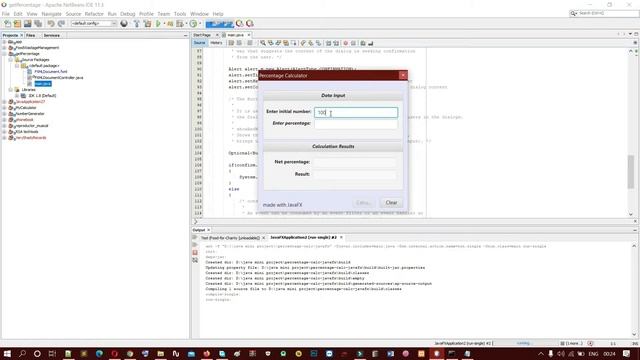Click the red Start Macro Recording icon

pyautogui.click(x=346, y=43)
